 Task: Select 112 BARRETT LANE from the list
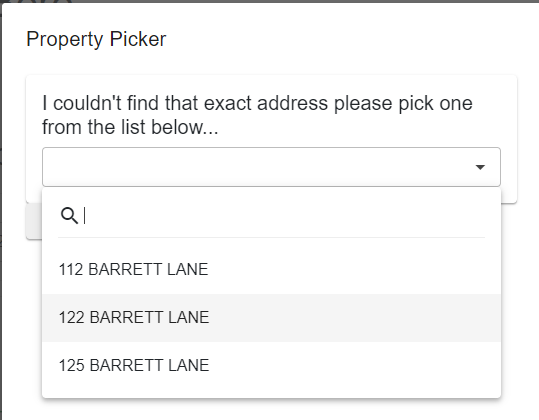pyautogui.click(x=271, y=269)
